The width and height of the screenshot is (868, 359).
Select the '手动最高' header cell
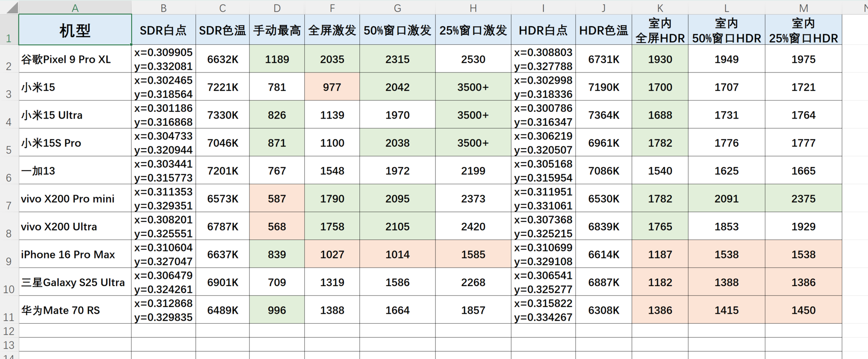(x=277, y=30)
